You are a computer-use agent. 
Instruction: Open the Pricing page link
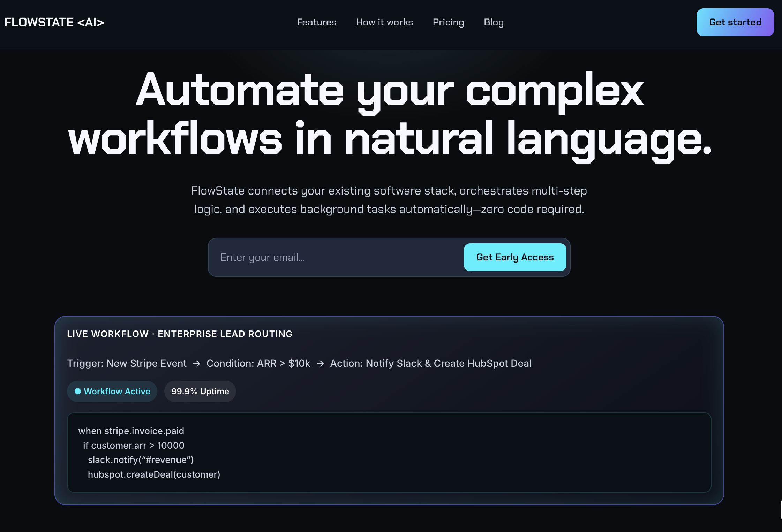coord(448,22)
